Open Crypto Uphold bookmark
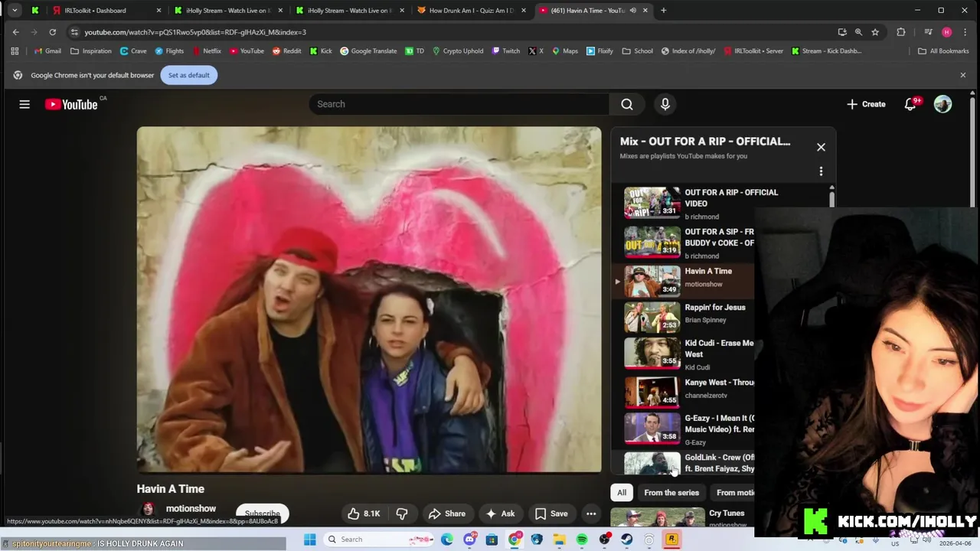 [458, 51]
